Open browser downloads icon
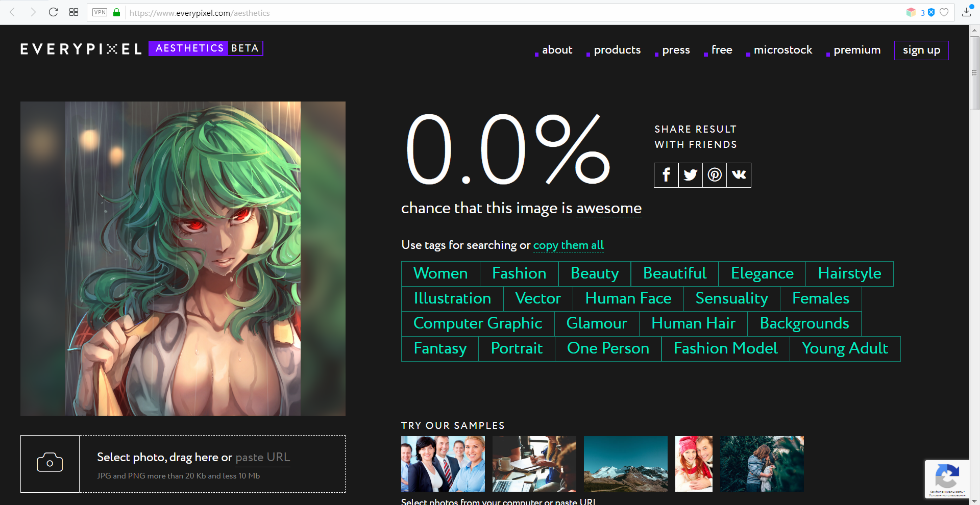Image resolution: width=980 pixels, height=505 pixels. point(966,12)
